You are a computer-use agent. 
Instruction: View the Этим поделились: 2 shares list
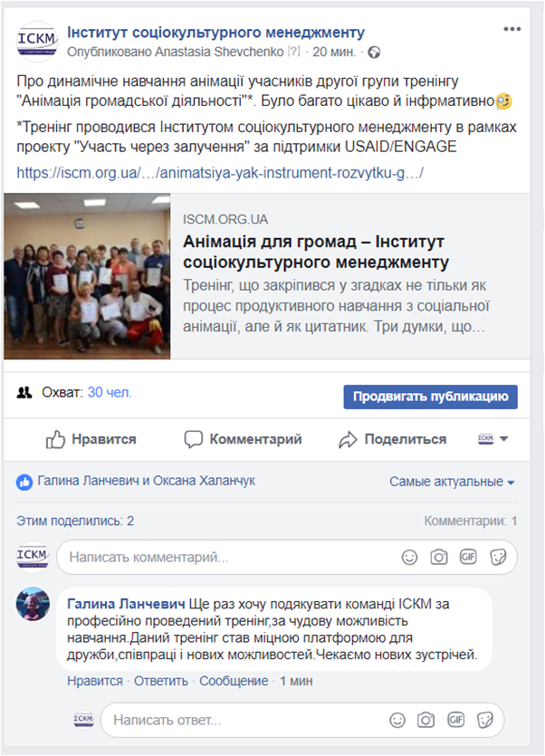[75, 521]
